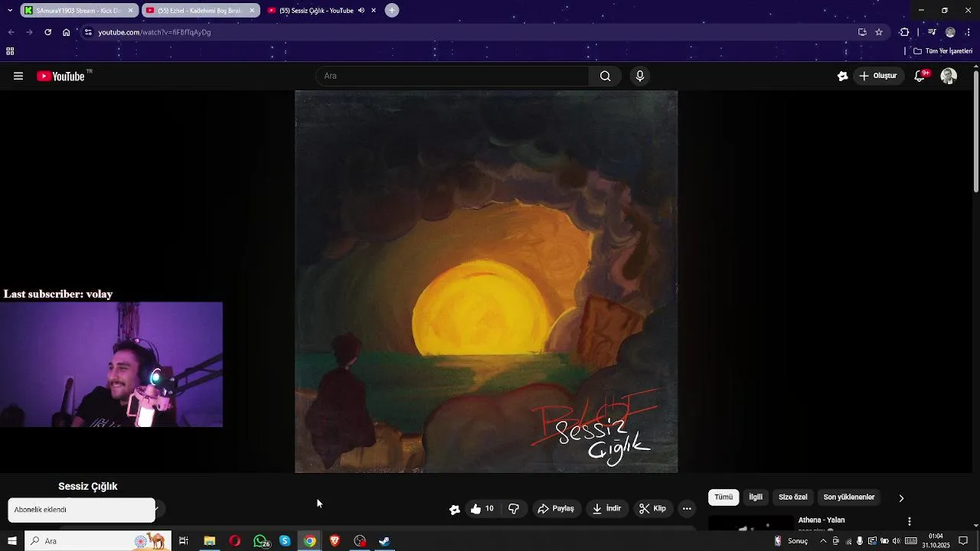The height and width of the screenshot is (551, 980).
Task: Open Windows Start menu
Action: coord(11,541)
